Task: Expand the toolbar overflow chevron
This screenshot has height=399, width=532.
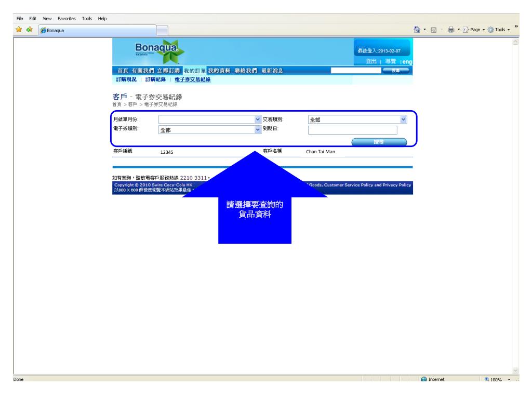Action: point(516,26)
